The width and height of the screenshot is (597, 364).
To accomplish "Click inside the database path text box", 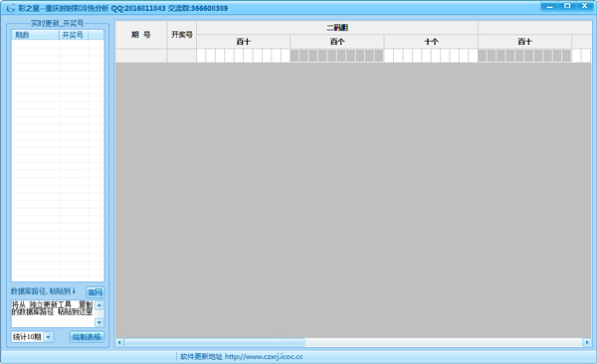I will coord(53,313).
